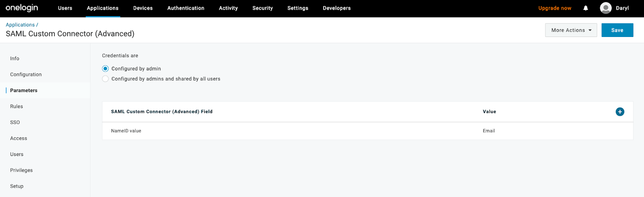The height and width of the screenshot is (197, 644).
Task: Open the Settings menu
Action: pos(298,8)
